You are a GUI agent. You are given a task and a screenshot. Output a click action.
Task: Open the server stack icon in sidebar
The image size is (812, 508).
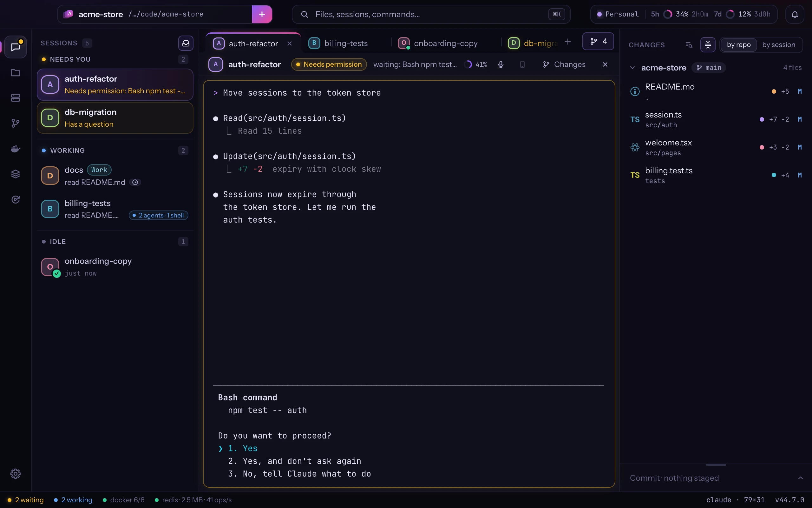coord(16,98)
